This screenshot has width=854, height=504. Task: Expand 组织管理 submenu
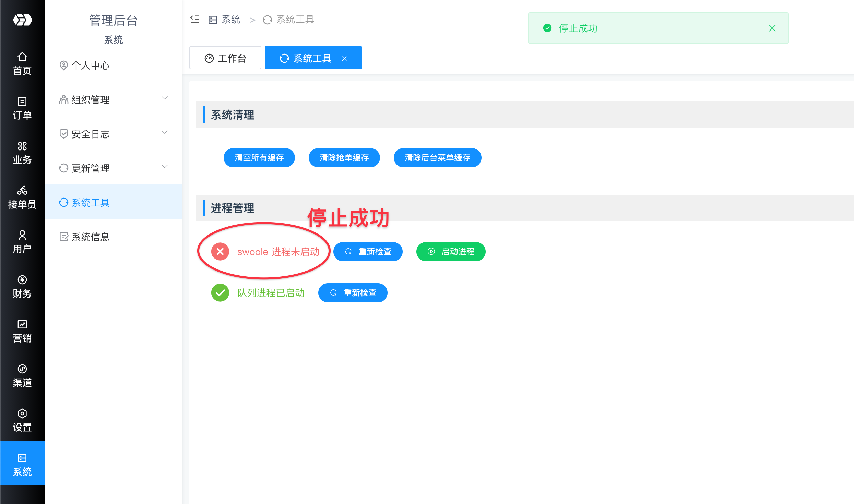pos(114,99)
